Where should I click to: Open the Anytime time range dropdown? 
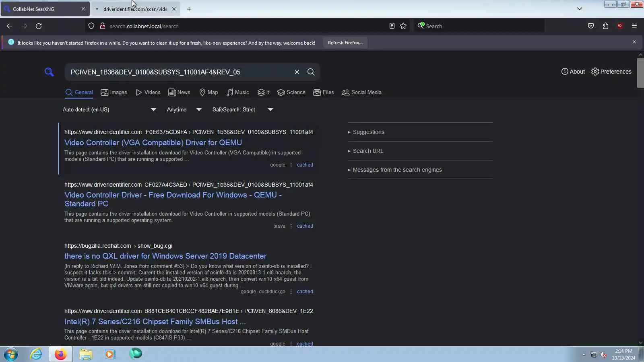click(184, 109)
